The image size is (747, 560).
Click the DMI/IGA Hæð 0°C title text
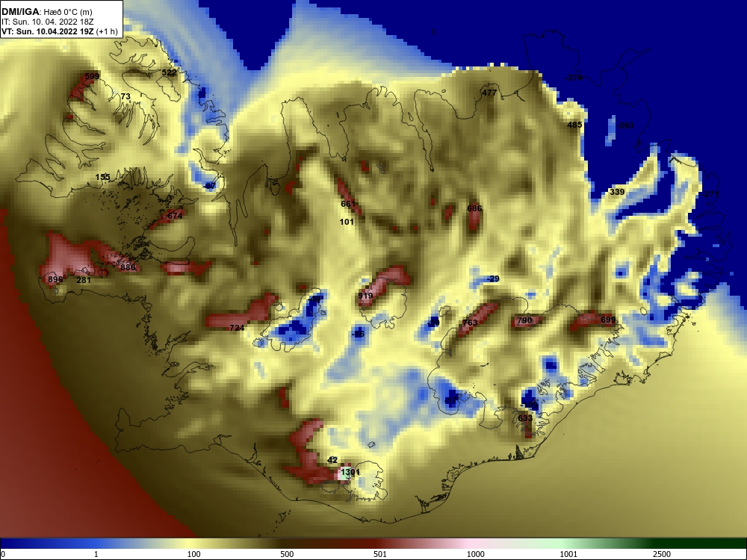pos(46,12)
